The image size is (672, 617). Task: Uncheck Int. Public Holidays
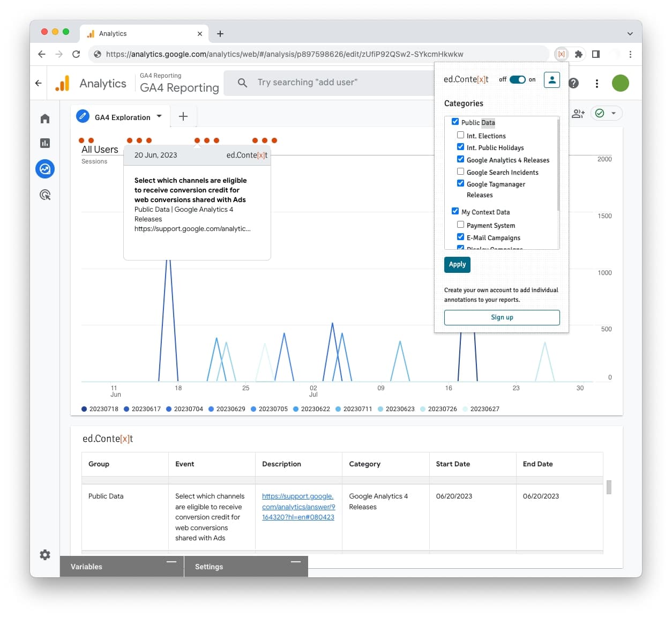click(460, 147)
